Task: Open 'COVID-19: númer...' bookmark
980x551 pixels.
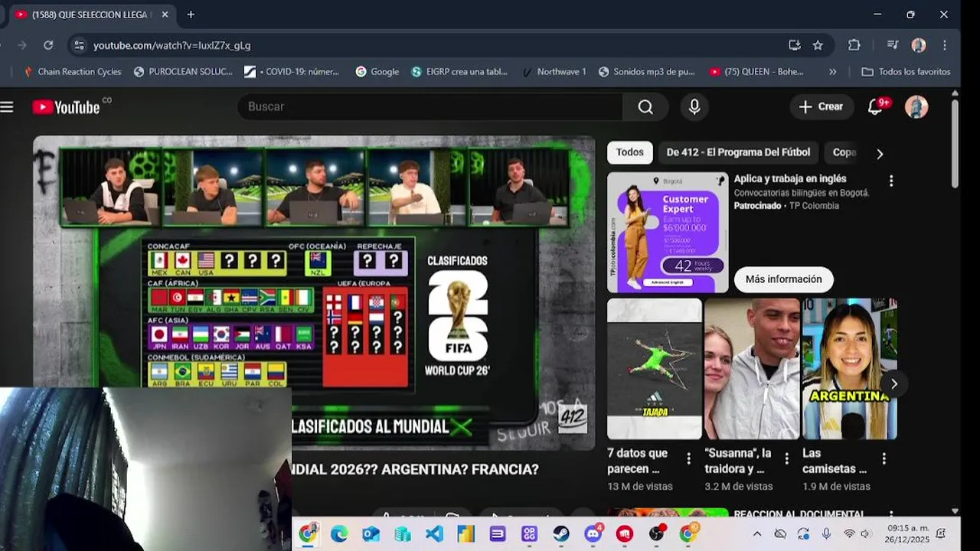Action: coord(292,72)
